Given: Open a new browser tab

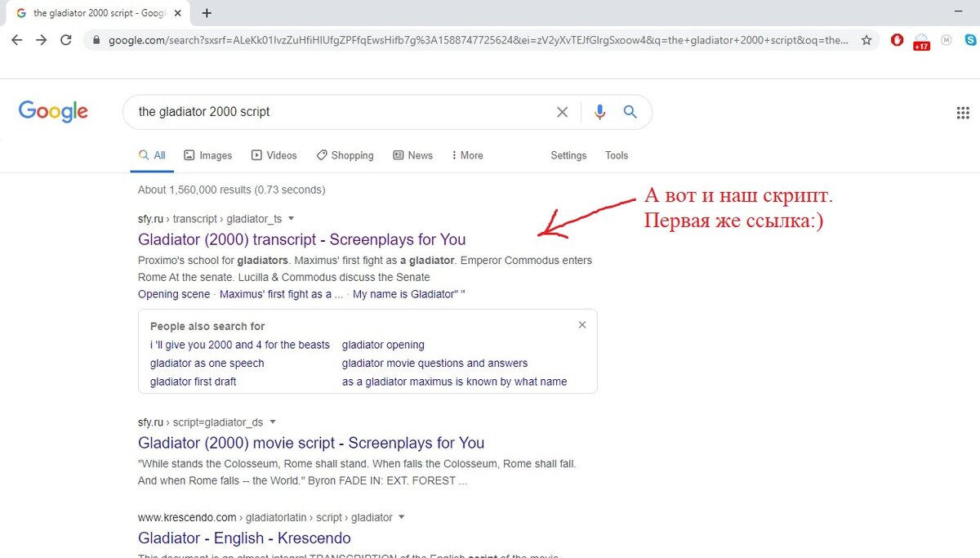Looking at the screenshot, I should tap(207, 13).
